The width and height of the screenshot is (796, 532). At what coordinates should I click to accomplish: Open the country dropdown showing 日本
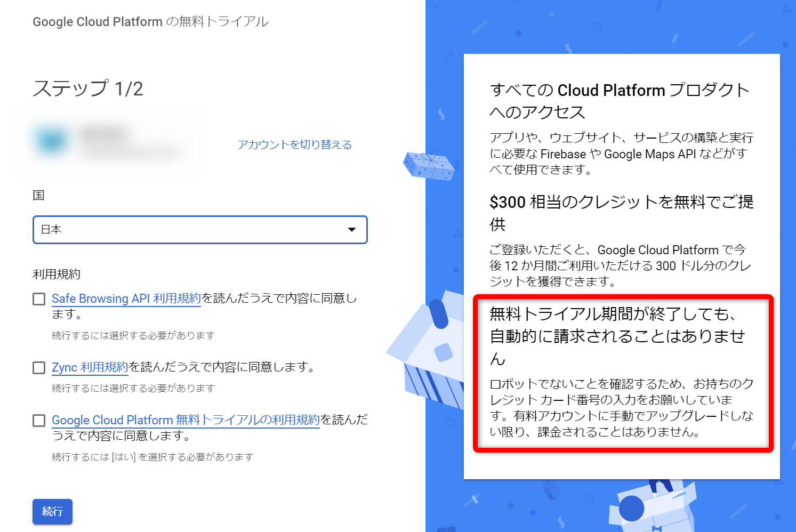tap(200, 230)
